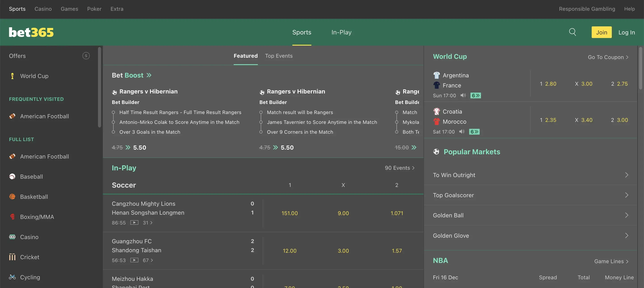Open Go To Coupon for World Cup
The height and width of the screenshot is (288, 644).
(608, 57)
